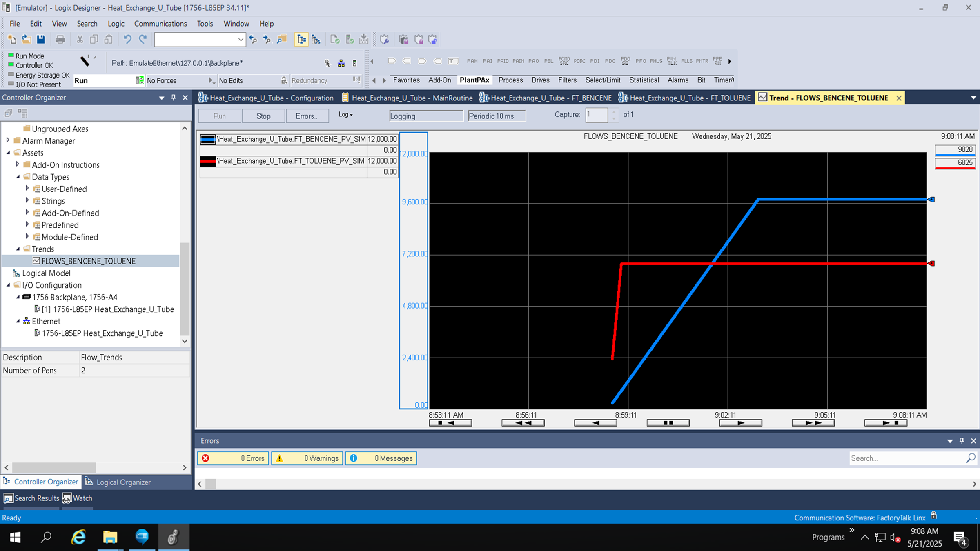
Task: Click the Windows Start button
Action: coord(15,537)
